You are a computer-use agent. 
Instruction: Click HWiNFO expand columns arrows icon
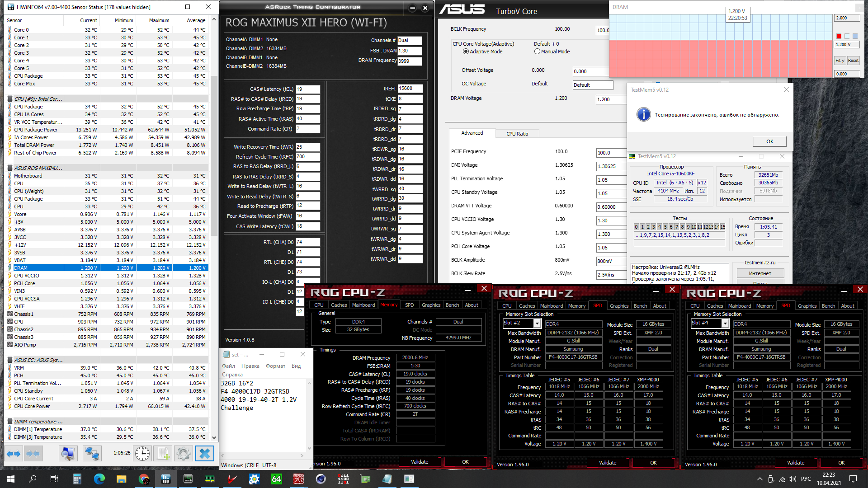[14, 453]
